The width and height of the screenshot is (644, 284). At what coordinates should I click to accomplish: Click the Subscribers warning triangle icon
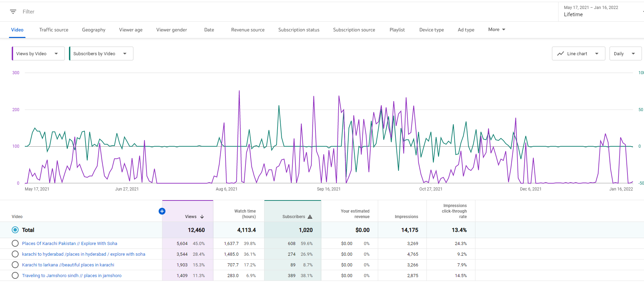310,217
